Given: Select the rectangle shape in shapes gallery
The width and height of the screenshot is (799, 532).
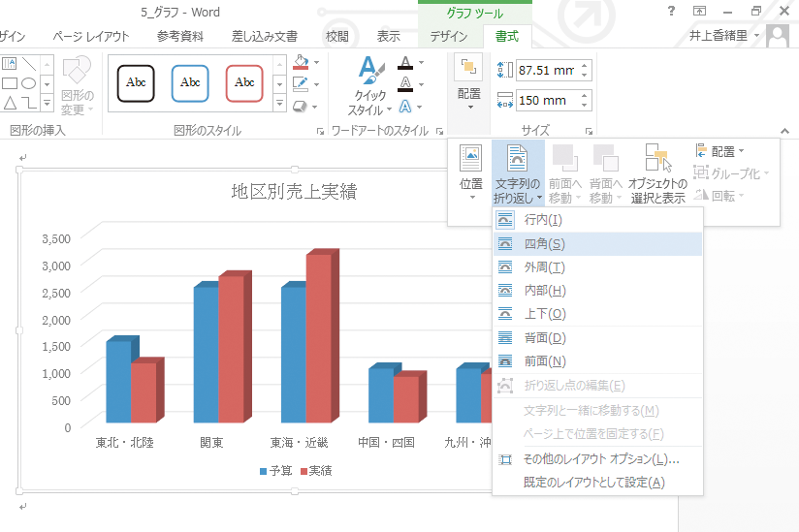Looking at the screenshot, I should pyautogui.click(x=10, y=83).
